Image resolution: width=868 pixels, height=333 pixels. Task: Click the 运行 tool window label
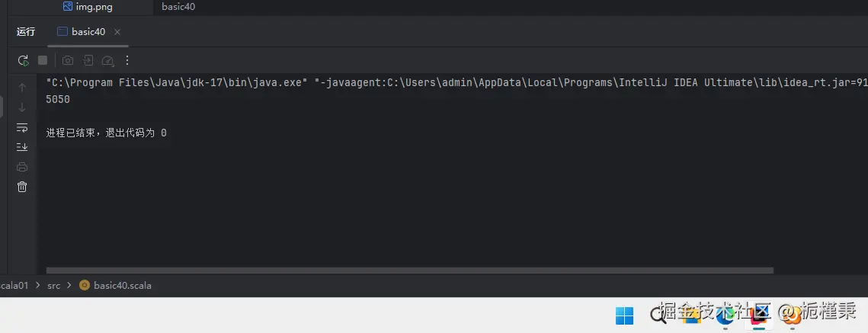pyautogui.click(x=25, y=32)
